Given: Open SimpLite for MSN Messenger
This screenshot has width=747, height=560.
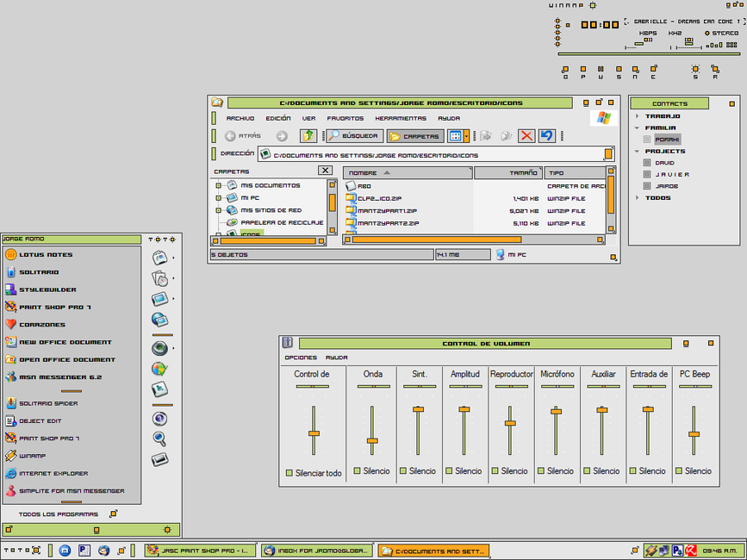Looking at the screenshot, I should pyautogui.click(x=65, y=491).
